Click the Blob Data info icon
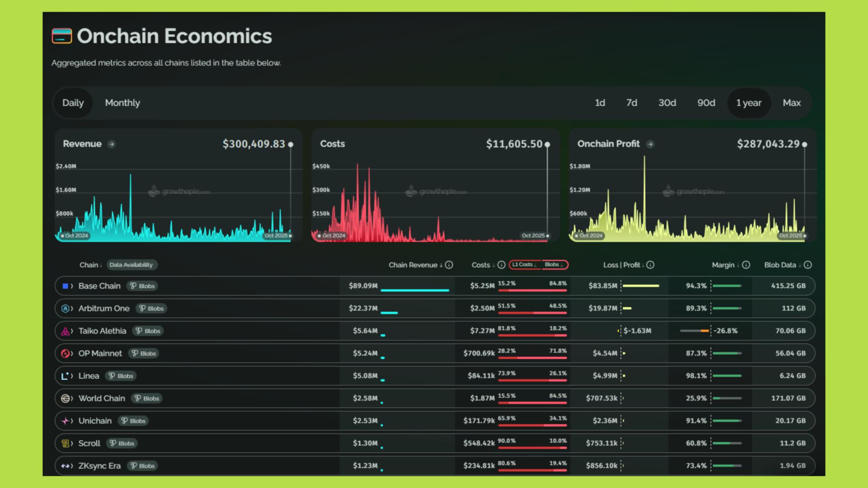The image size is (868, 488). click(808, 265)
